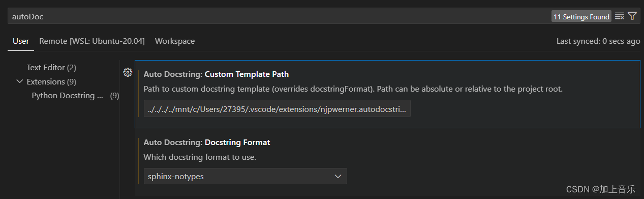
Task: Click the (9) count beside Python Docstring
Action: pyautogui.click(x=115, y=96)
